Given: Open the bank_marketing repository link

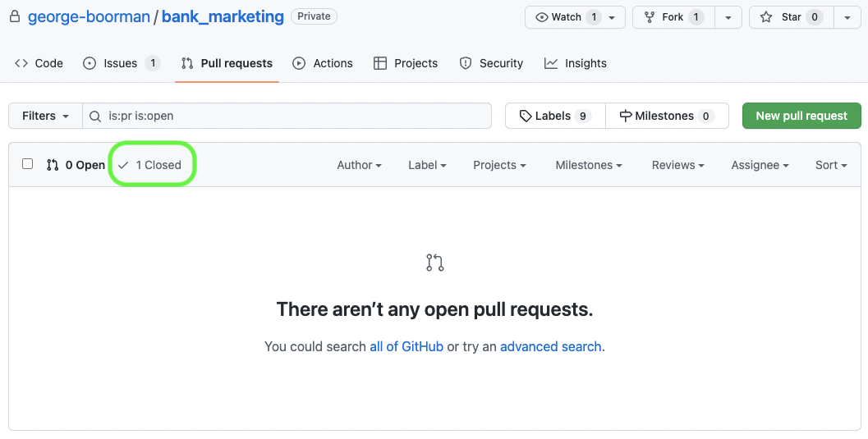Looking at the screenshot, I should pos(223,16).
